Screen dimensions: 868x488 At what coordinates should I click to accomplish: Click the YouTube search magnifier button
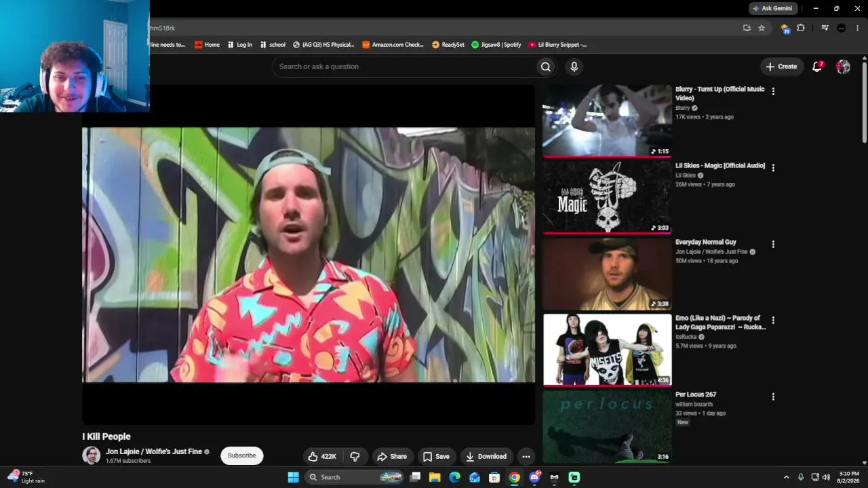pos(546,66)
